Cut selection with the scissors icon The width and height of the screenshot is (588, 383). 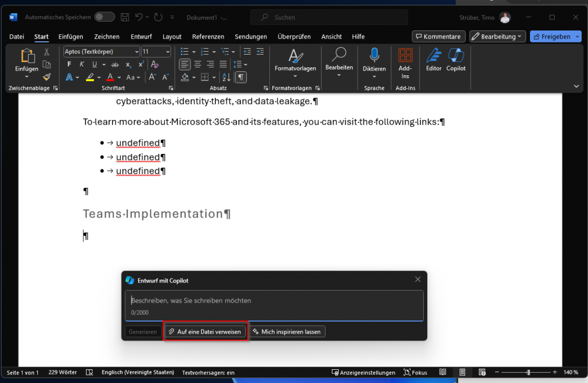[x=47, y=52]
